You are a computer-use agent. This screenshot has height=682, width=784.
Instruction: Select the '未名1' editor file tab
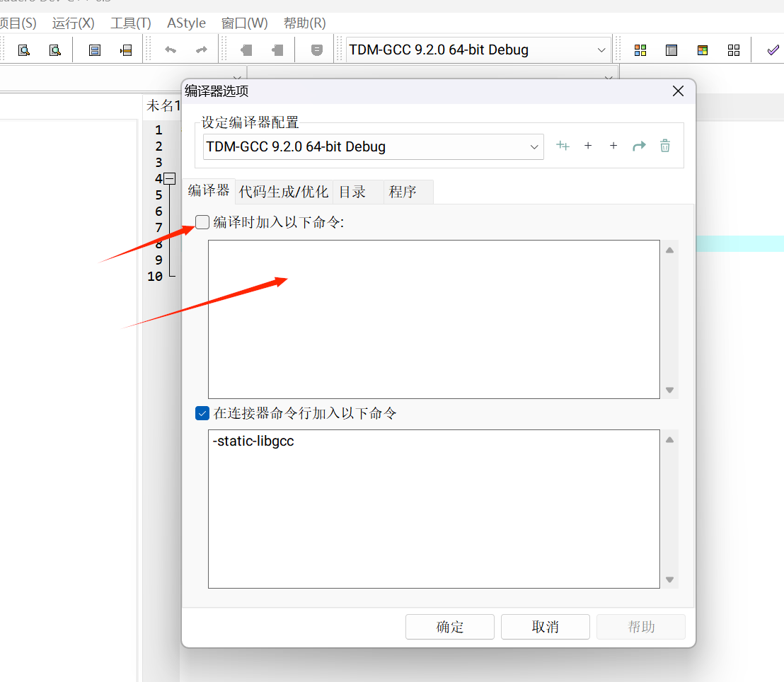click(163, 105)
